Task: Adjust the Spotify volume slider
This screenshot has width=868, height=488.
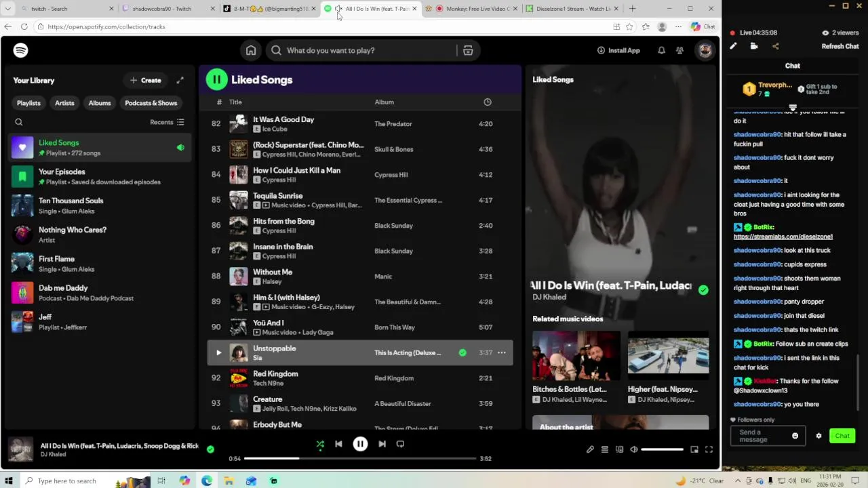Action: click(663, 449)
